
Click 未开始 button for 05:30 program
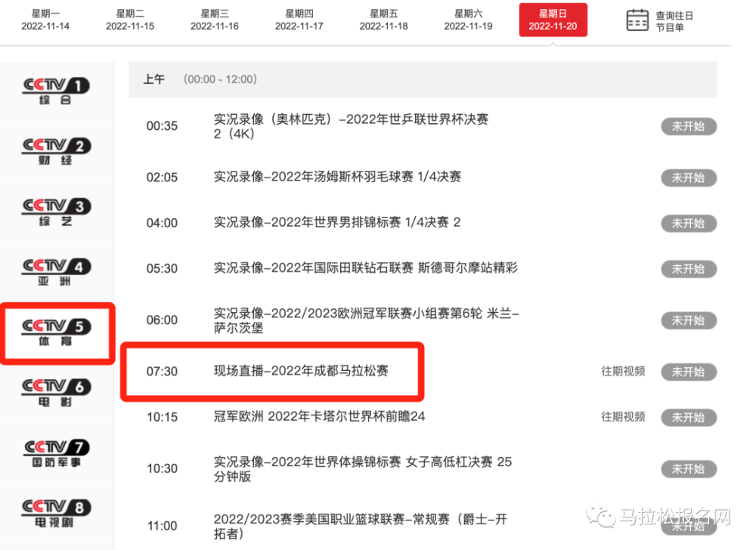(x=689, y=269)
